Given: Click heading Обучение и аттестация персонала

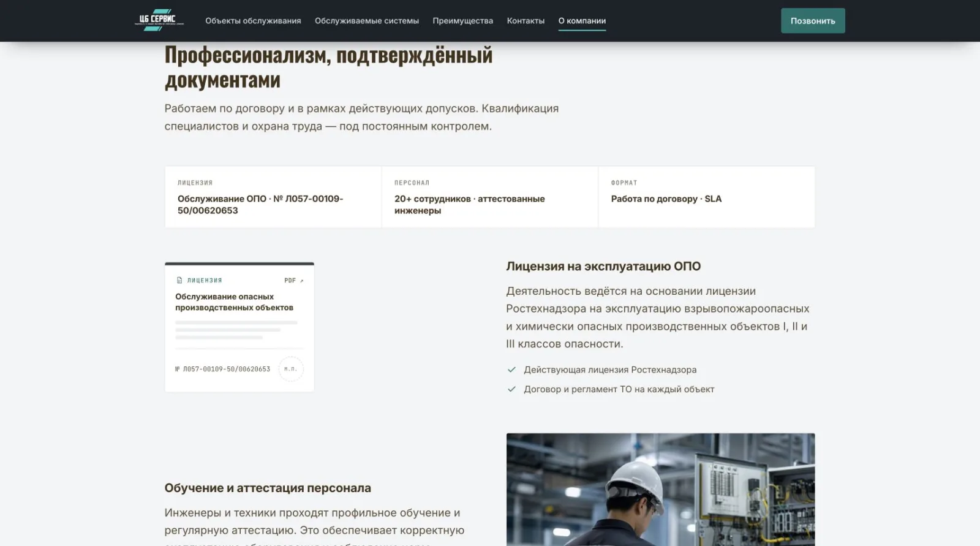Looking at the screenshot, I should coord(268,488).
